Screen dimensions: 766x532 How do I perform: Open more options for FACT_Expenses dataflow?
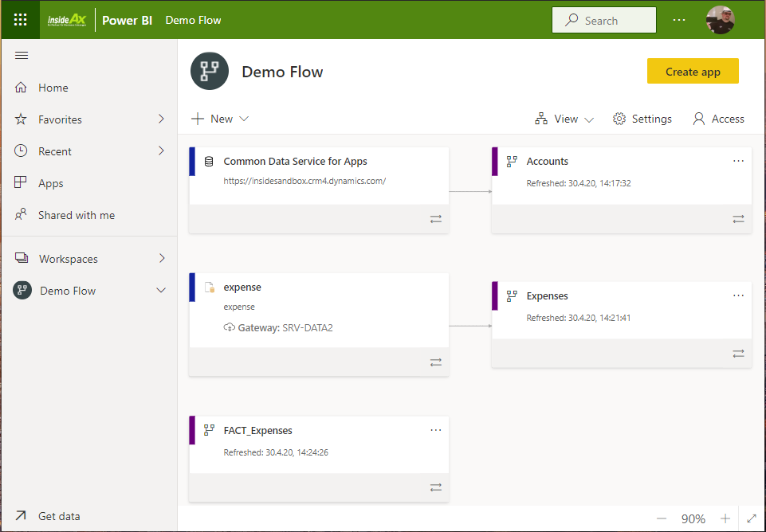coord(436,431)
